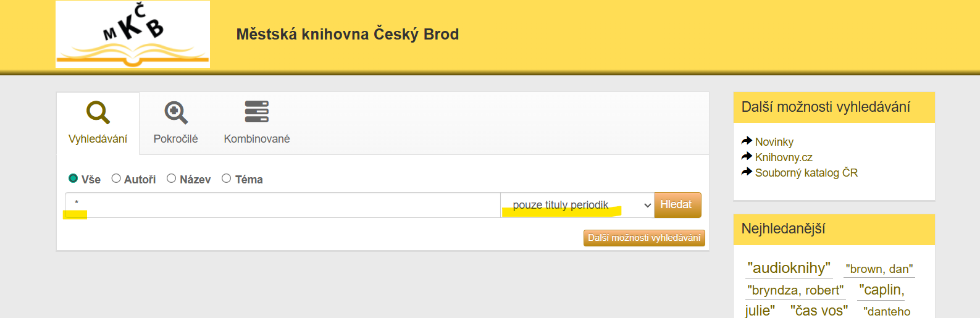The image size is (980, 318).
Task: Open the Souborný katalog ČR link
Action: 806,173
